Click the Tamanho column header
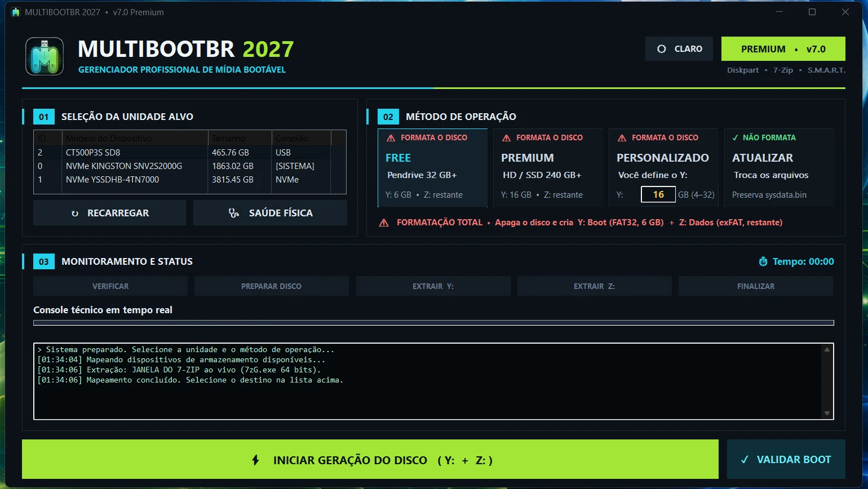868x489 pixels. pyautogui.click(x=240, y=139)
